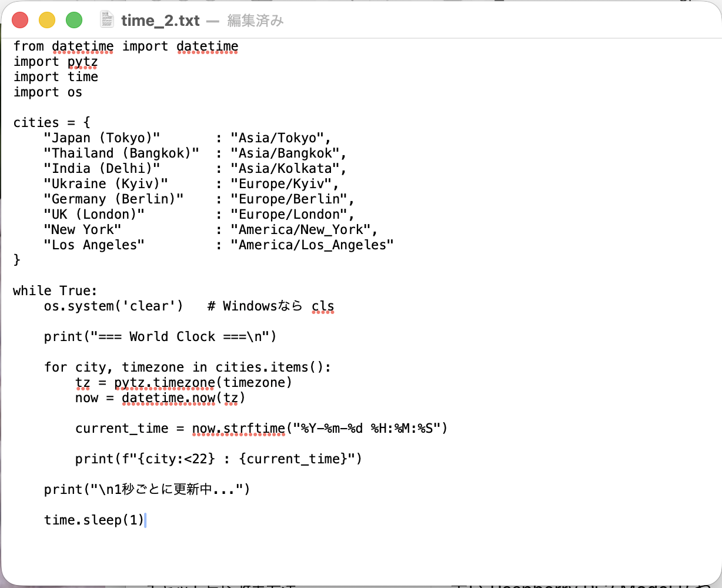Click the "cities = {" line
The height and width of the screenshot is (588, 722).
click(x=52, y=123)
